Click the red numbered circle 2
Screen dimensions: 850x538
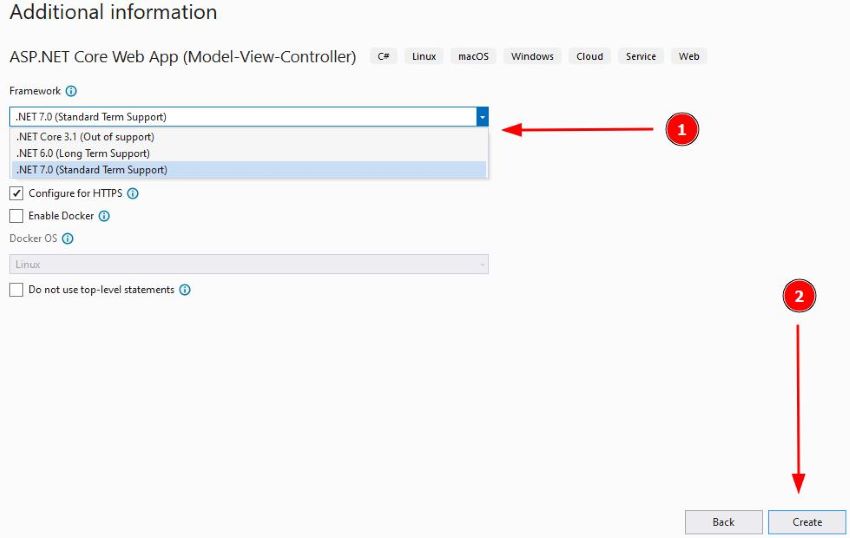(799, 296)
